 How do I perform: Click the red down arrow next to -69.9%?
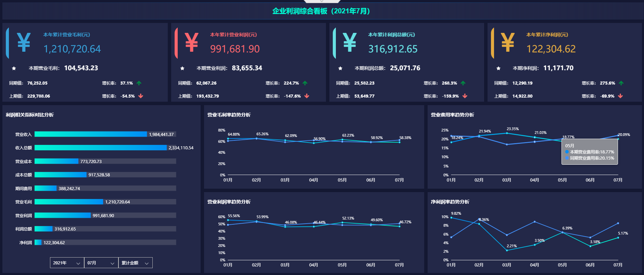point(620,96)
